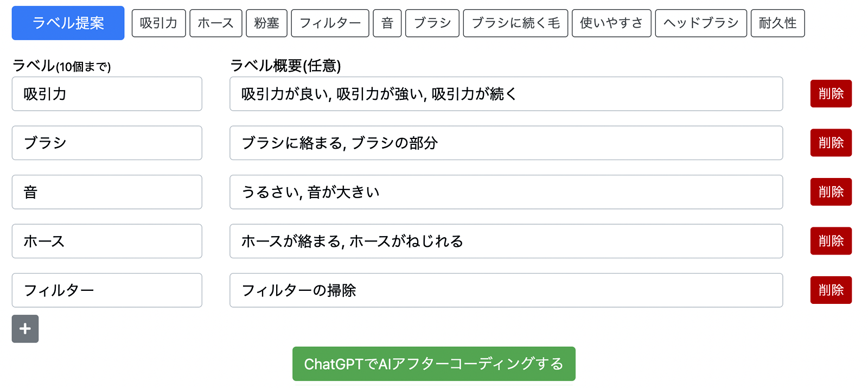Screen dimensions: 868x388
Task: Select the ホース suggestion chip
Action: 215,23
